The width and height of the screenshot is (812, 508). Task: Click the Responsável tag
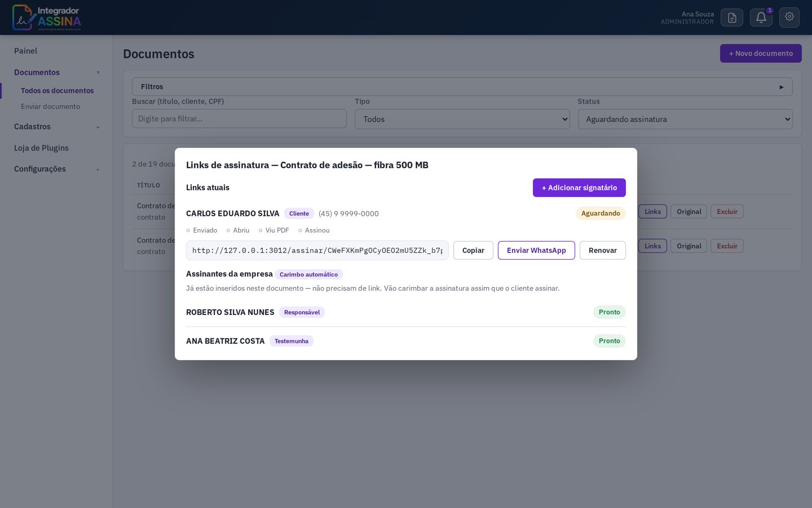302,312
